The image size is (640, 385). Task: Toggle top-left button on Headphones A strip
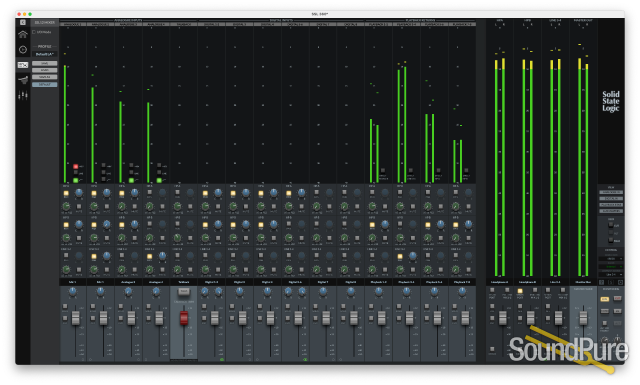pyautogui.click(x=492, y=290)
